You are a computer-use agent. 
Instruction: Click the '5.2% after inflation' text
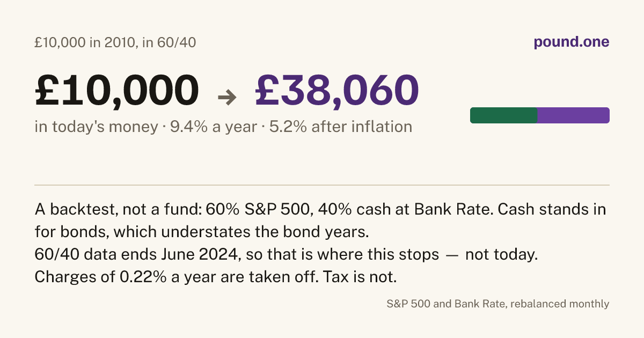(x=338, y=127)
